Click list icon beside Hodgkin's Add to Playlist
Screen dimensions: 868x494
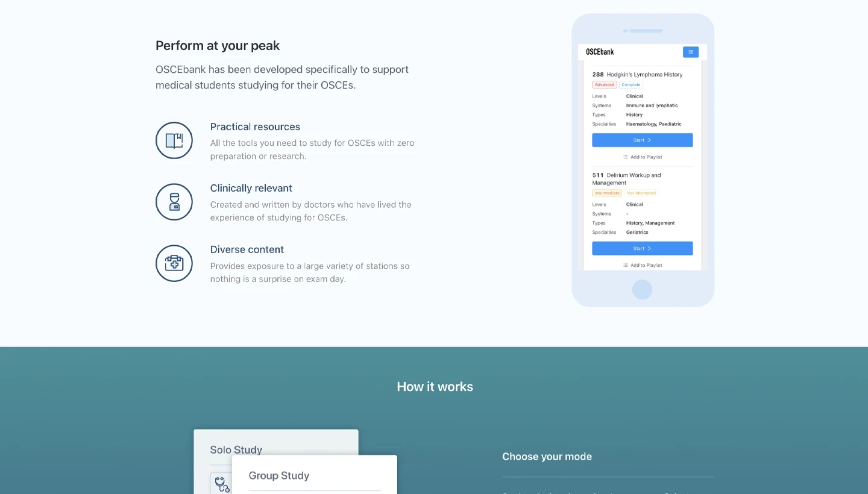click(x=626, y=157)
